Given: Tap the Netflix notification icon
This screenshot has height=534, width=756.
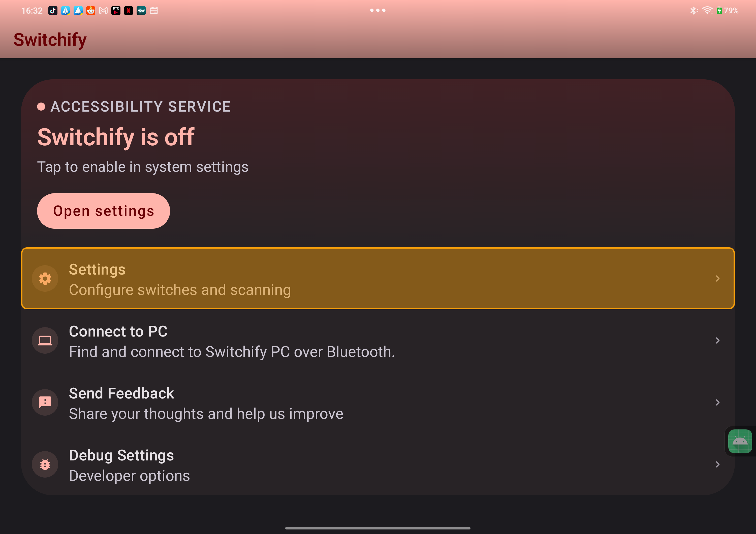Looking at the screenshot, I should (129, 11).
